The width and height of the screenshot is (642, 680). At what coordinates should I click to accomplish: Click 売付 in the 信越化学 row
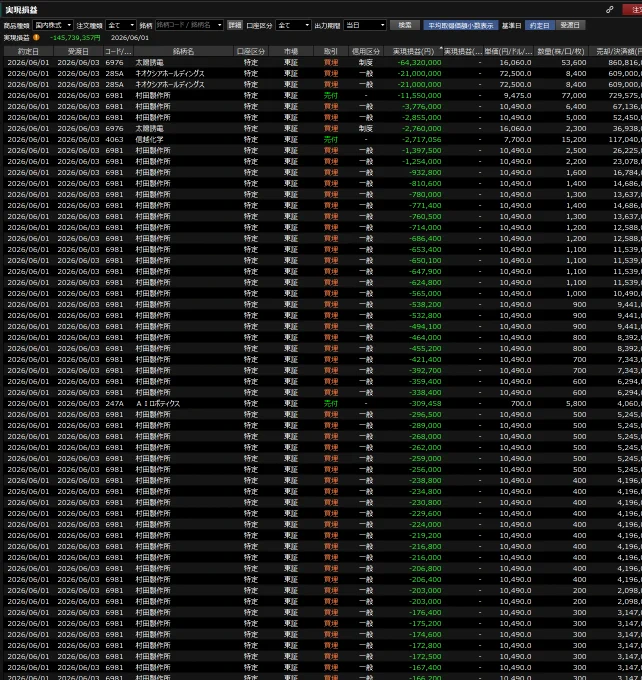(x=331, y=140)
